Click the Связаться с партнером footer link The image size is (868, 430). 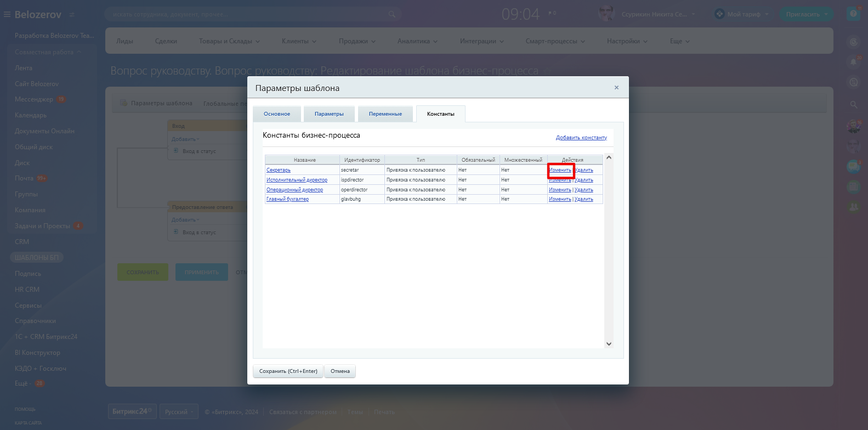[303, 412]
